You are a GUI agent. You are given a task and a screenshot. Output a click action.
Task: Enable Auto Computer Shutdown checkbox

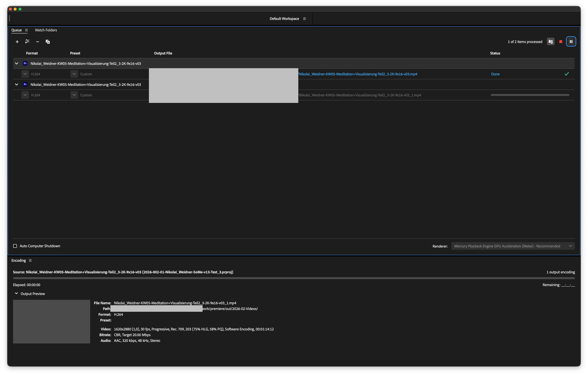pos(15,246)
